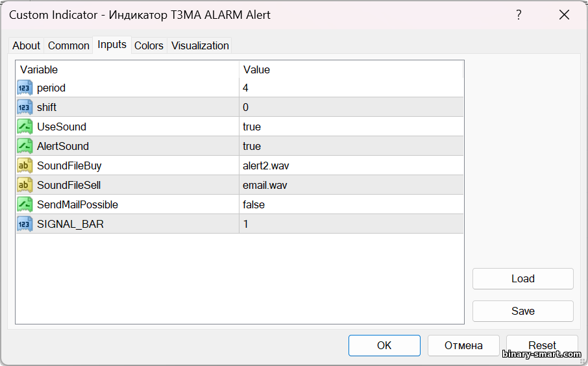Image resolution: width=588 pixels, height=366 pixels.
Task: Click the string icon beside SoundFileSell
Action: coord(25,185)
